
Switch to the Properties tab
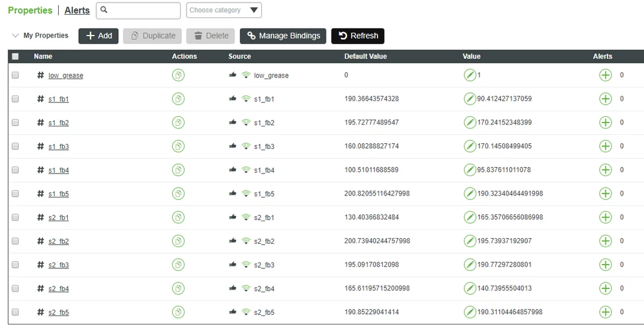click(x=30, y=10)
